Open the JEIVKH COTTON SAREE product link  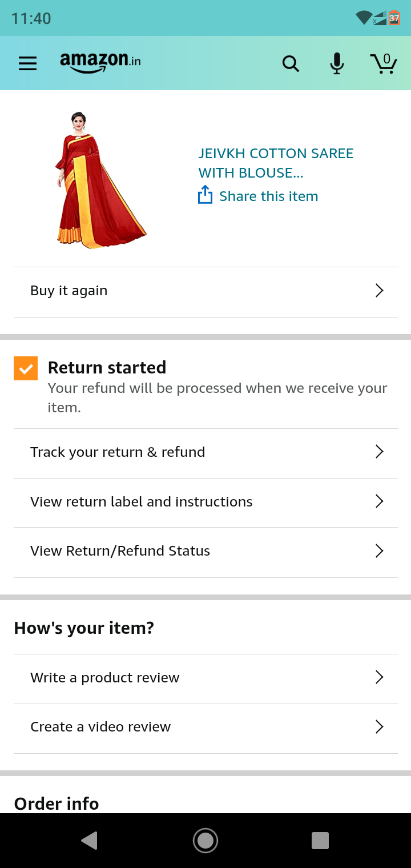(276, 163)
